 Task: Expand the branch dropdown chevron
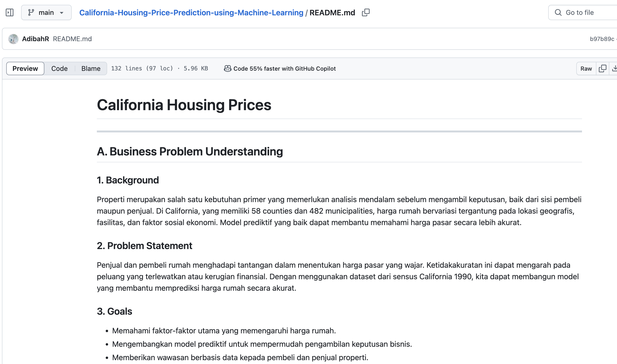tap(62, 12)
